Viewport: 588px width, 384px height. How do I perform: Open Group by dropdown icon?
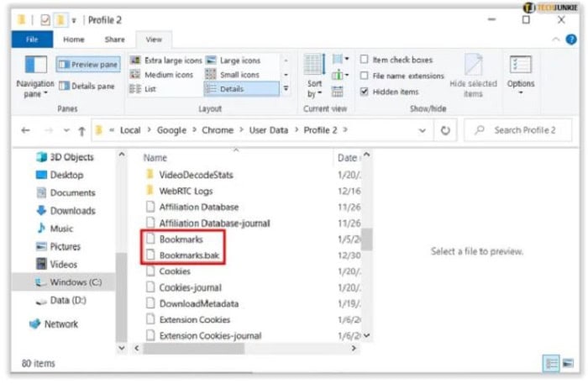click(x=340, y=60)
